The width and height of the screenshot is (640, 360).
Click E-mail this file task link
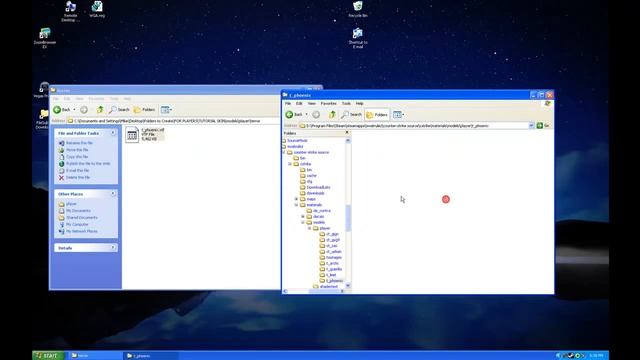78,171
